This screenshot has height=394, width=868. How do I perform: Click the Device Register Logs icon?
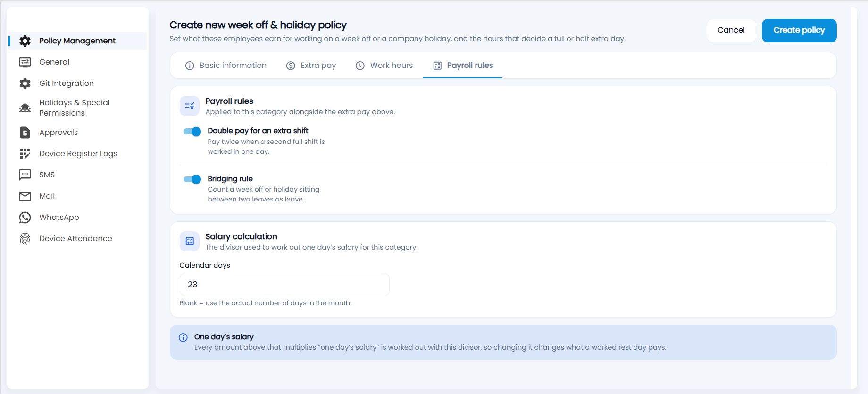coord(25,154)
